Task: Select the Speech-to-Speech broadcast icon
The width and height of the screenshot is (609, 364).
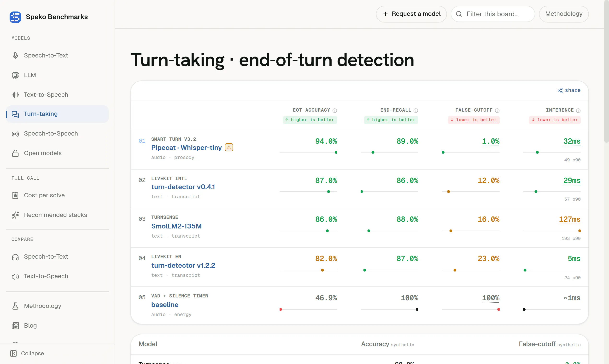Action: coord(15,134)
